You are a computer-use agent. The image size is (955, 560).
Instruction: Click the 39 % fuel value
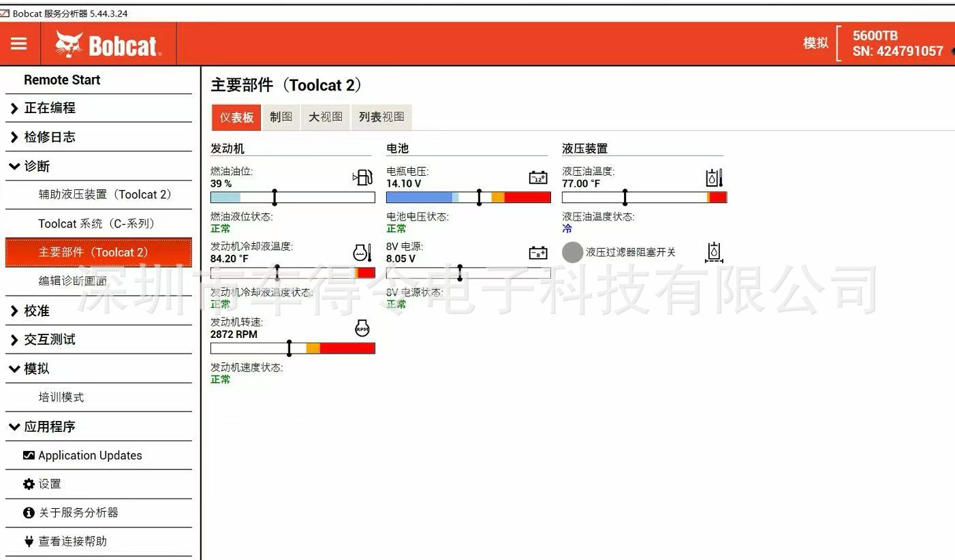(221, 183)
